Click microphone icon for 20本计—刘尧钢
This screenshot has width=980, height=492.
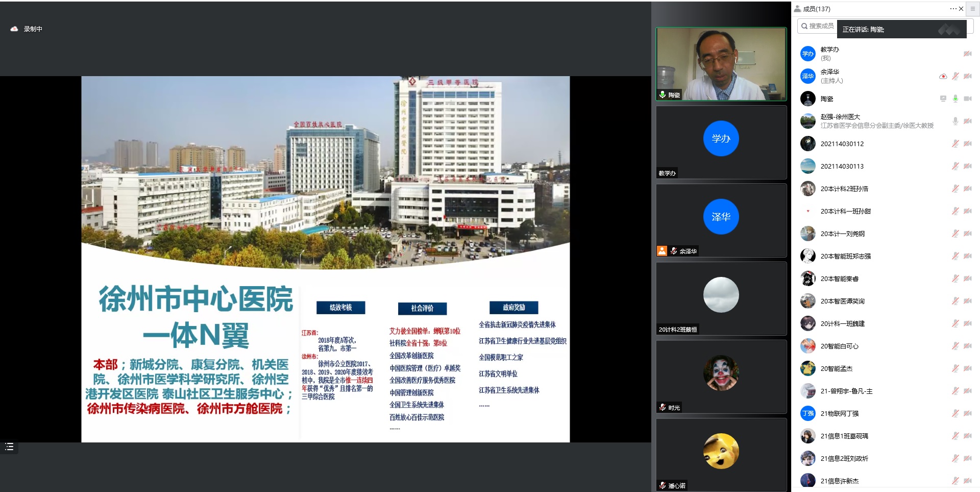955,233
